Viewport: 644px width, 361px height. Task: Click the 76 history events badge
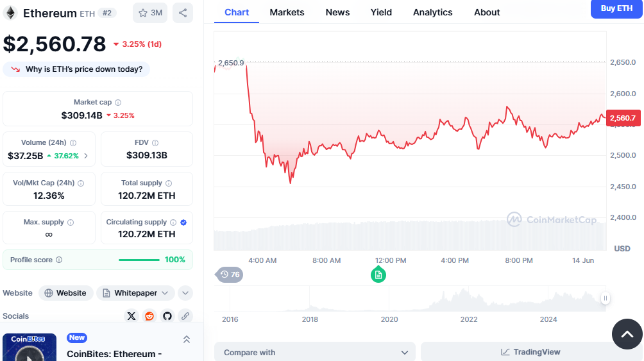pyautogui.click(x=229, y=274)
